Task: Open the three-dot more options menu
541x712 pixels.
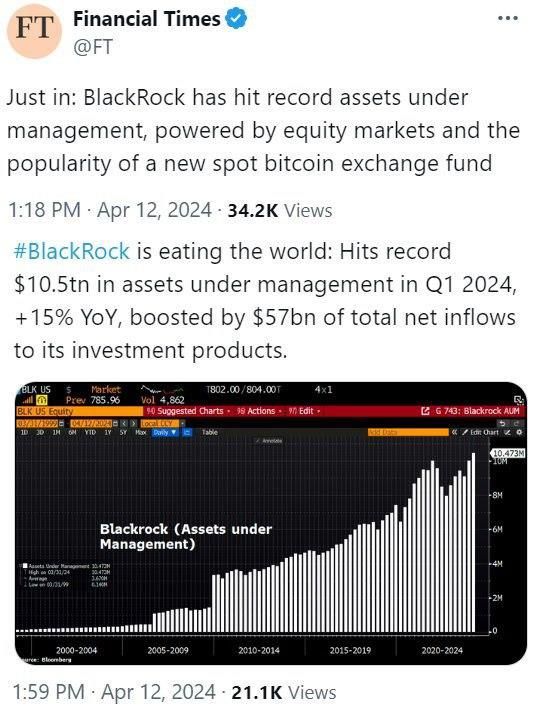Action: click(x=507, y=19)
